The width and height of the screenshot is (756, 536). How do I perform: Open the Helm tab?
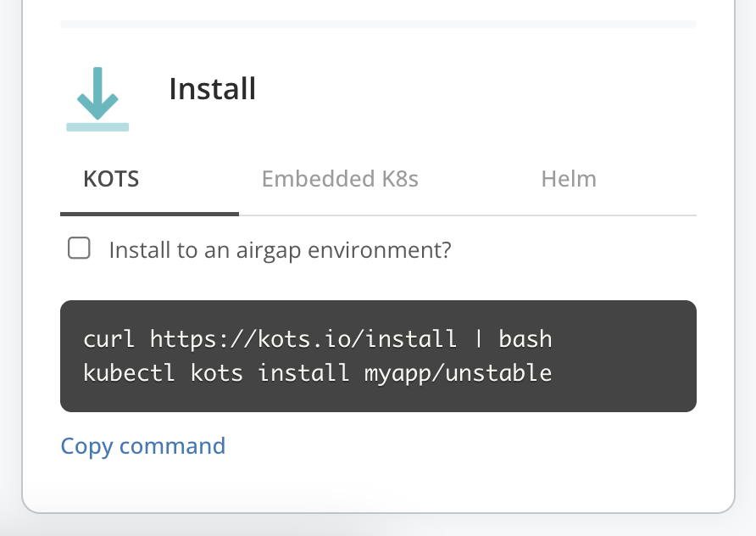(569, 179)
